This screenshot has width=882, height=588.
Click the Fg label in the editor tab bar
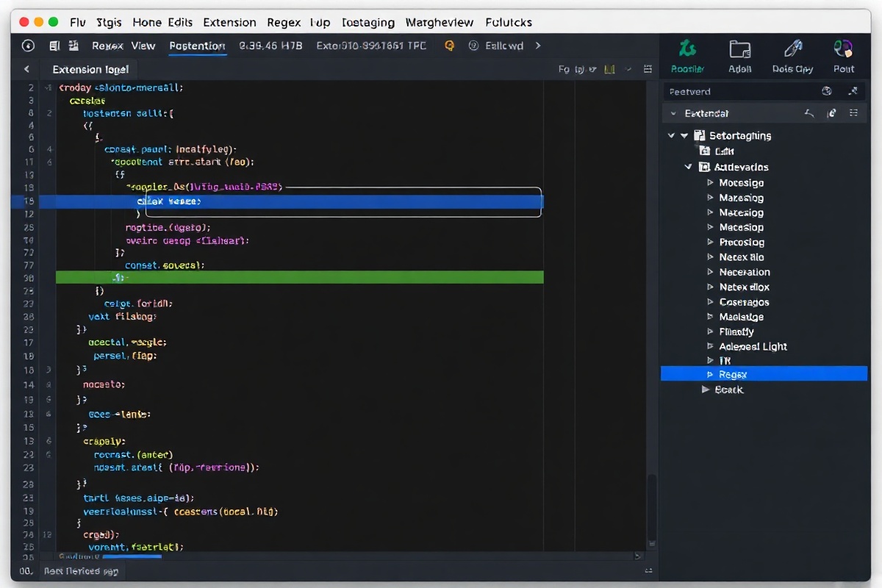pos(564,69)
